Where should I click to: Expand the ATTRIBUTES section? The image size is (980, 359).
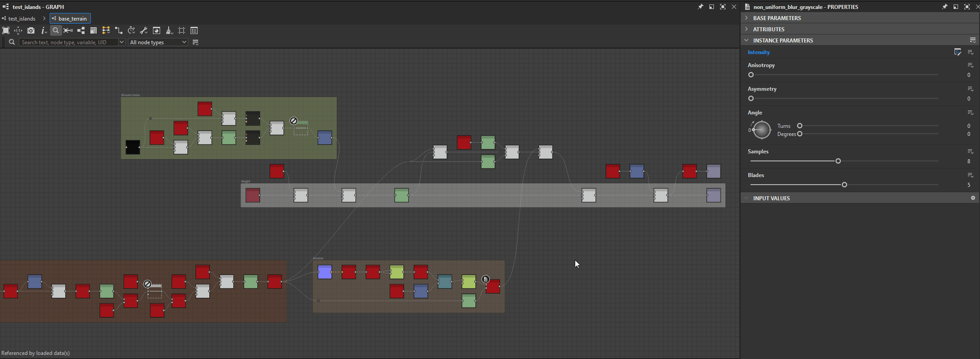[747, 29]
